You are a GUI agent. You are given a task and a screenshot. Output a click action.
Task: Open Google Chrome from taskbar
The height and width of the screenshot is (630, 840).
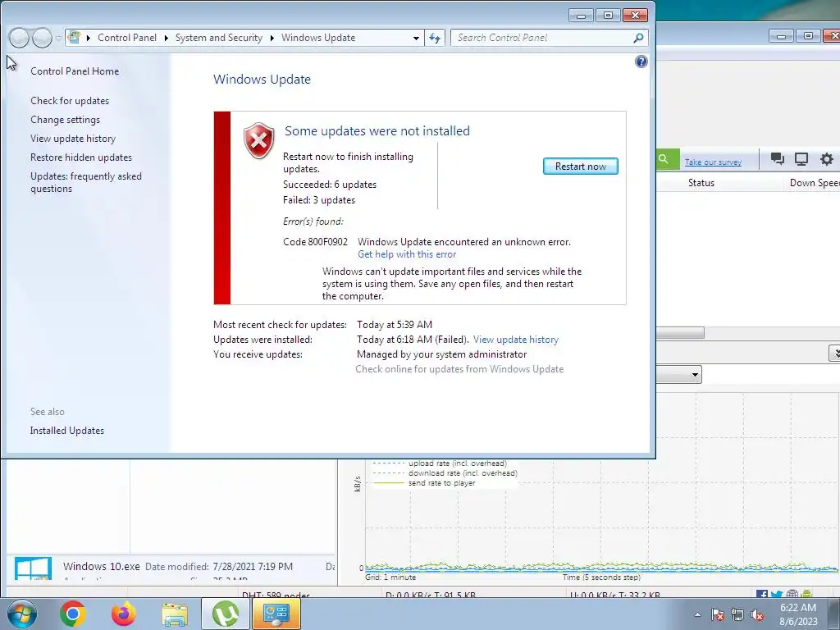coord(73,614)
